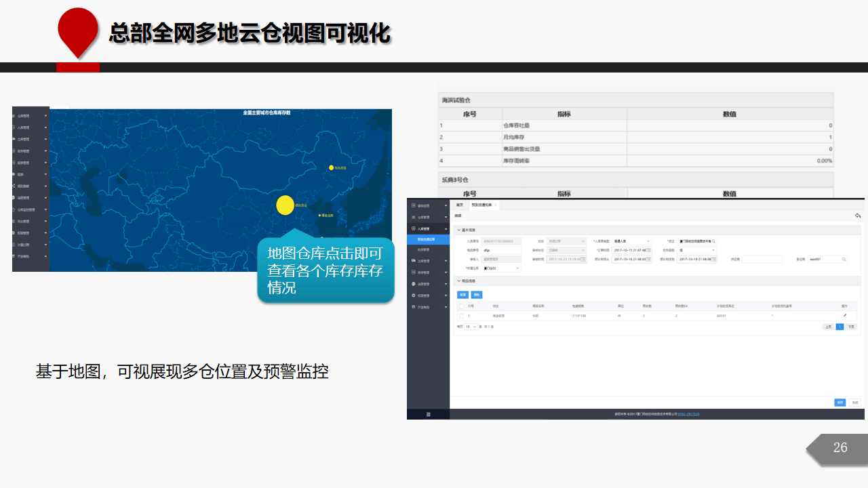The height and width of the screenshot is (488, 868).
Task: Click the small 青岛仓库 dot on the map
Action: [x=320, y=216]
